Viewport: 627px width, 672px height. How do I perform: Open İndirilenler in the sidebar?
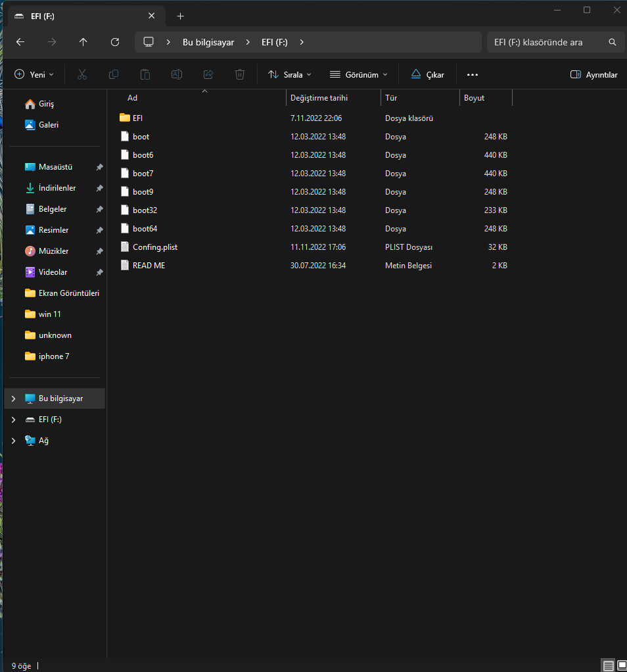(x=57, y=188)
